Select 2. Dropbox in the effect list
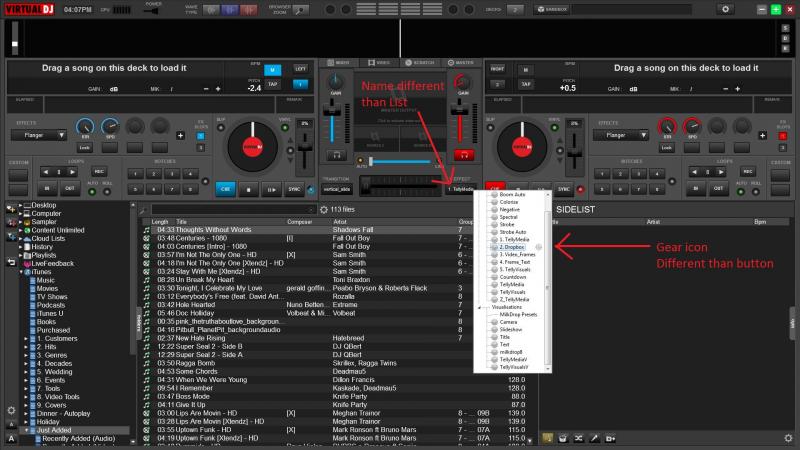The width and height of the screenshot is (800, 450). [x=511, y=247]
